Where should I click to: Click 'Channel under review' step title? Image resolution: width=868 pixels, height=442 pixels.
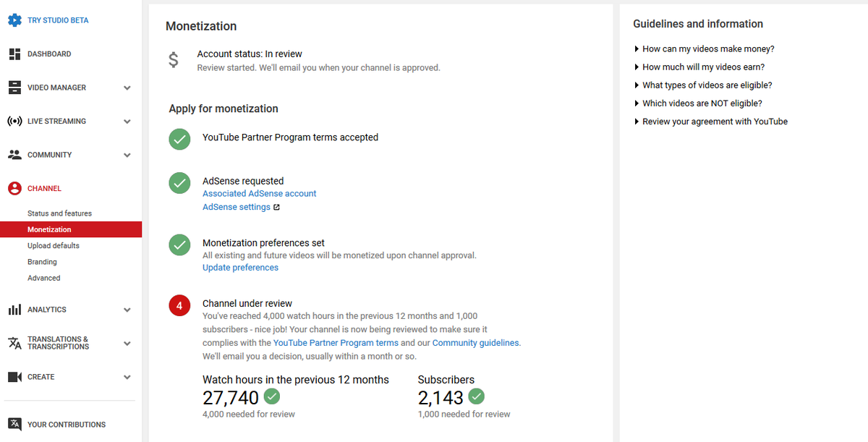247,304
